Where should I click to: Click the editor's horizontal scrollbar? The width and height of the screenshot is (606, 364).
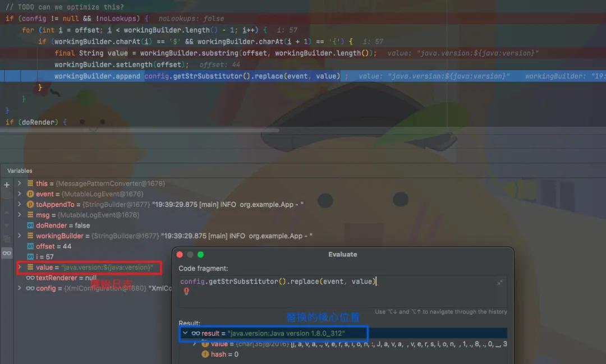point(140,131)
